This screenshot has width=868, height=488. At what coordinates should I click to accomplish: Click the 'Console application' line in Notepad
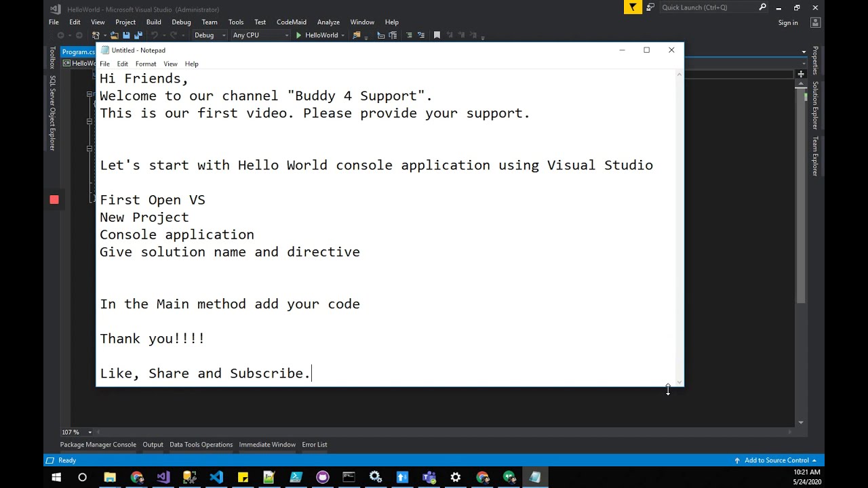point(177,235)
